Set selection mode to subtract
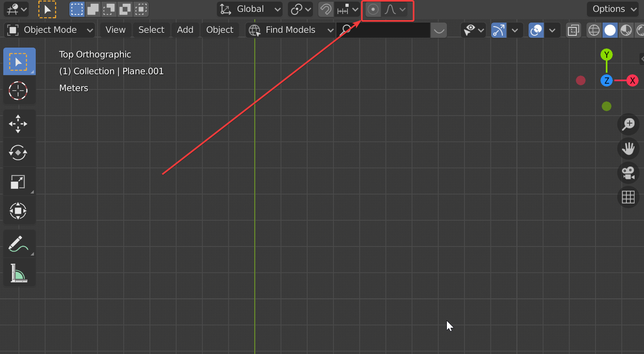The image size is (644, 354). coord(109,9)
